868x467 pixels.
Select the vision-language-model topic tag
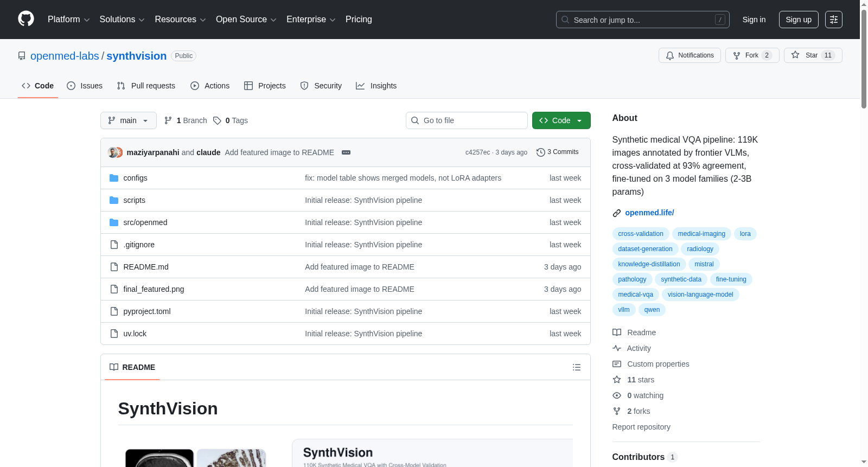(700, 295)
